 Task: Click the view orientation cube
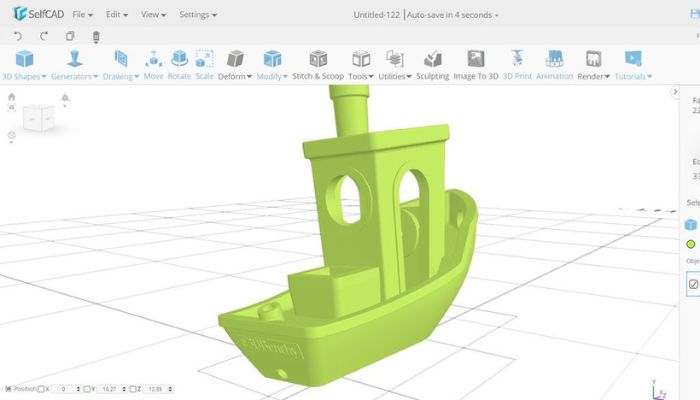38,118
